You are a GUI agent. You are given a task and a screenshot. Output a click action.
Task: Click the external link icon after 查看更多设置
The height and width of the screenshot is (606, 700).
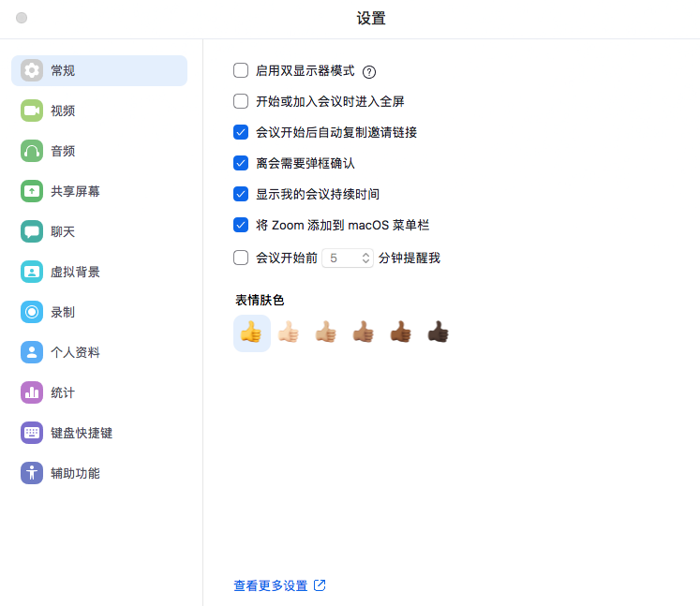click(x=320, y=585)
